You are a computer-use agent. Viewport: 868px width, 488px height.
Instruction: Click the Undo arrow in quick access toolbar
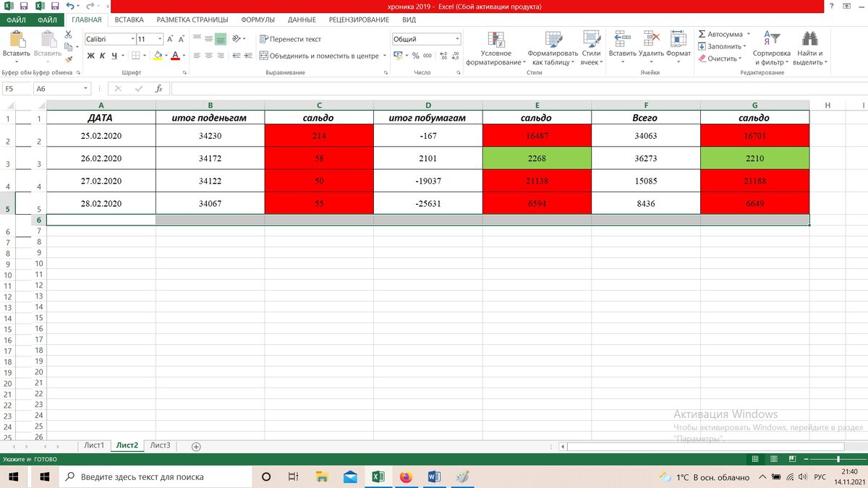pyautogui.click(x=70, y=6)
